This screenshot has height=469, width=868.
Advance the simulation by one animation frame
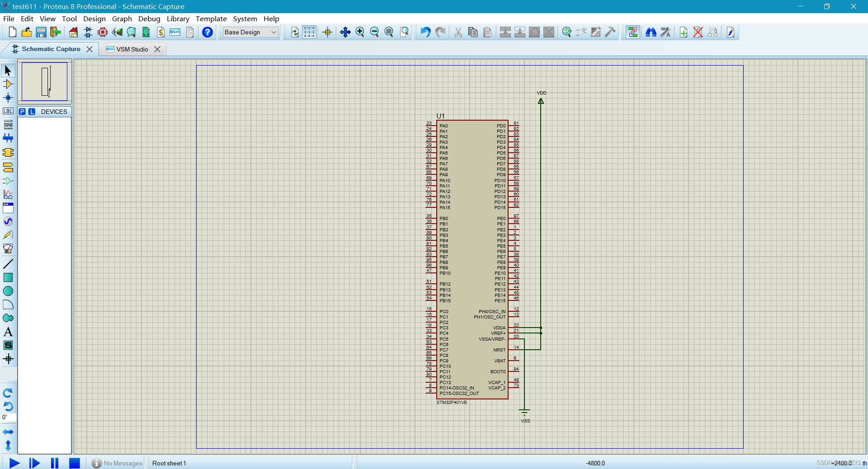[34, 463]
